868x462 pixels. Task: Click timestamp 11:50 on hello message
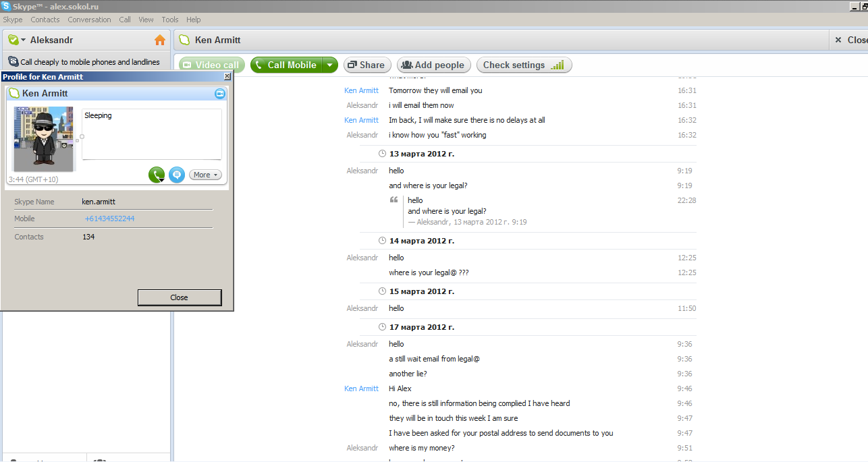click(687, 308)
